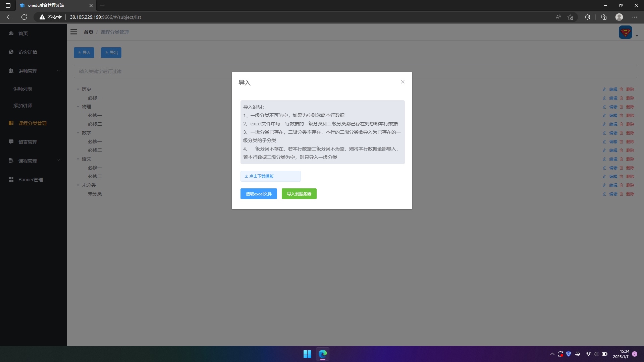Click the 讲师管理 people icon
Viewport: 644px width, 362px height.
tap(11, 71)
